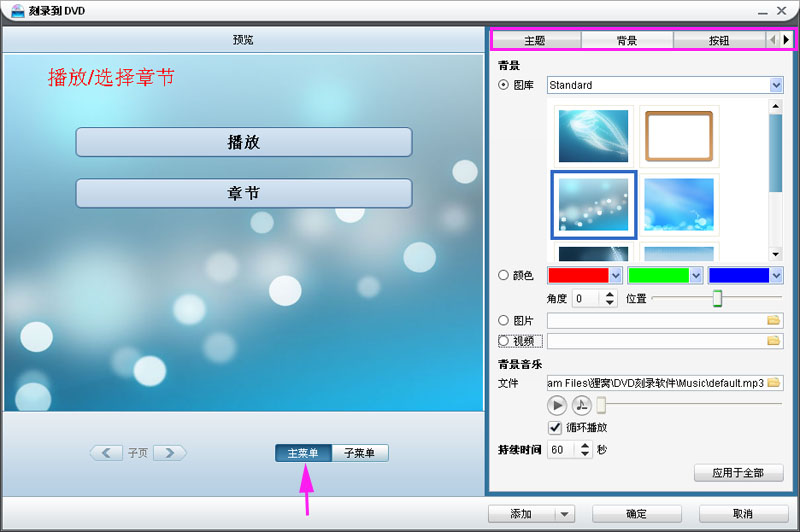Switch to the 背景 tab
The image size is (800, 532).
[627, 40]
